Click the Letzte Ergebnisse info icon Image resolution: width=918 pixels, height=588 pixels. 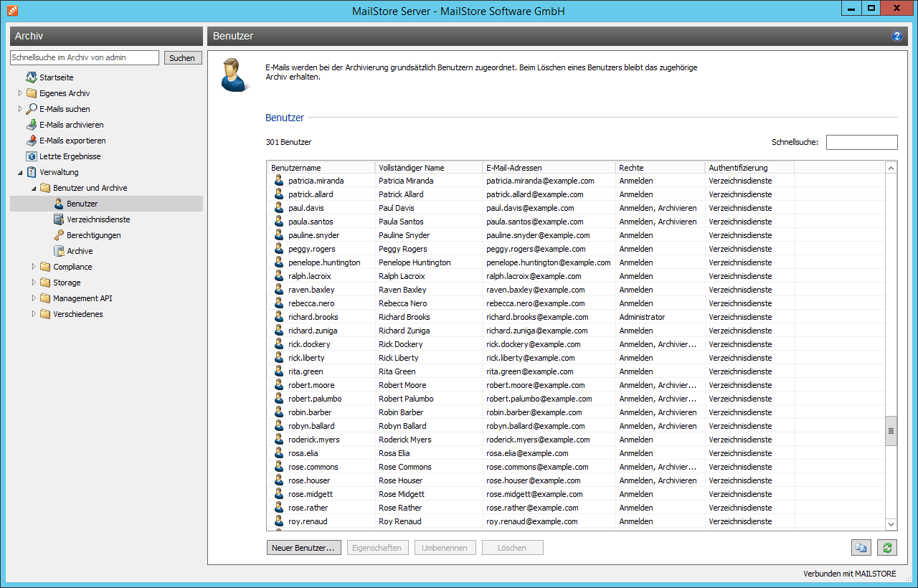pyautogui.click(x=32, y=156)
